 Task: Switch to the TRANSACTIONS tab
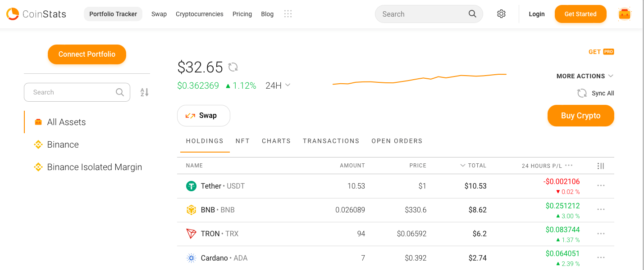click(x=331, y=141)
